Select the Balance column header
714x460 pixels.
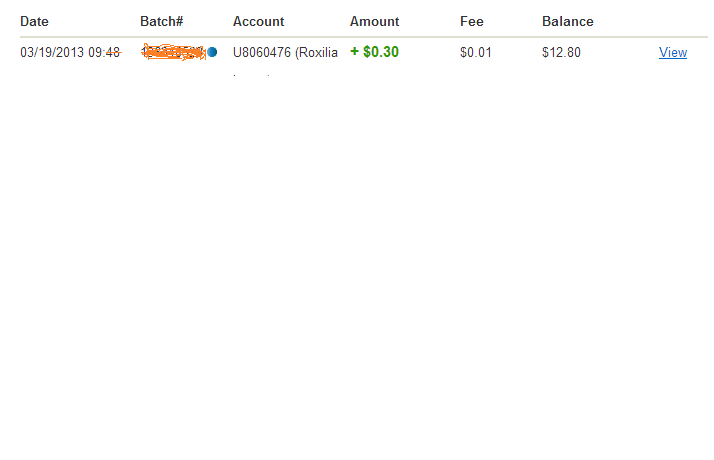coord(568,21)
